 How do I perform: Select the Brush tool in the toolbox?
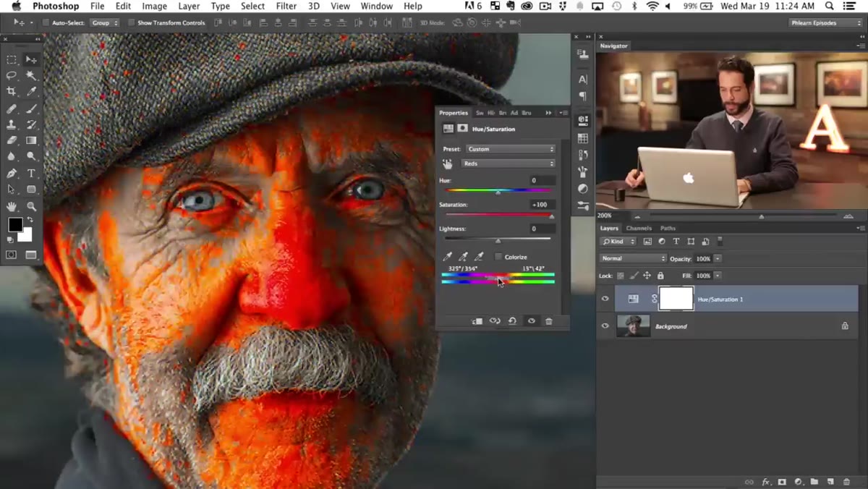coord(31,109)
